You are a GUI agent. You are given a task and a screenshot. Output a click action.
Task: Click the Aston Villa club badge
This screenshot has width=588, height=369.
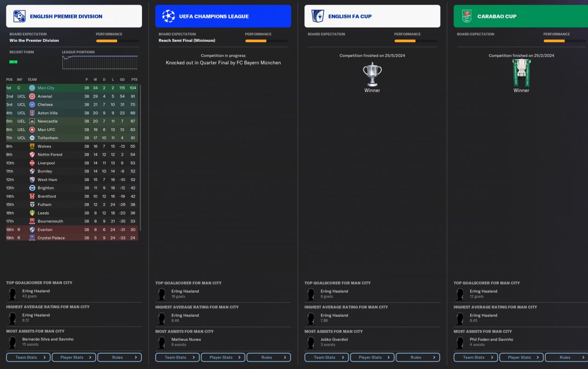click(x=32, y=113)
